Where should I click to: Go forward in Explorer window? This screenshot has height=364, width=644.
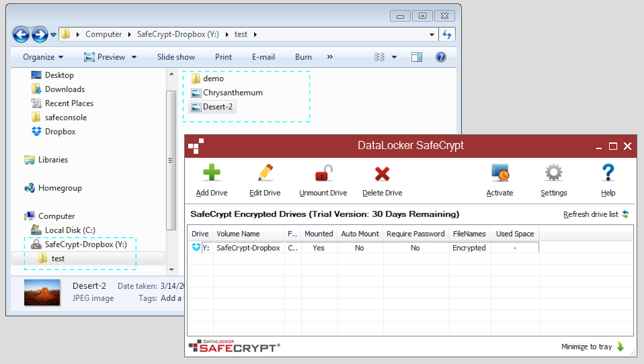(x=39, y=35)
